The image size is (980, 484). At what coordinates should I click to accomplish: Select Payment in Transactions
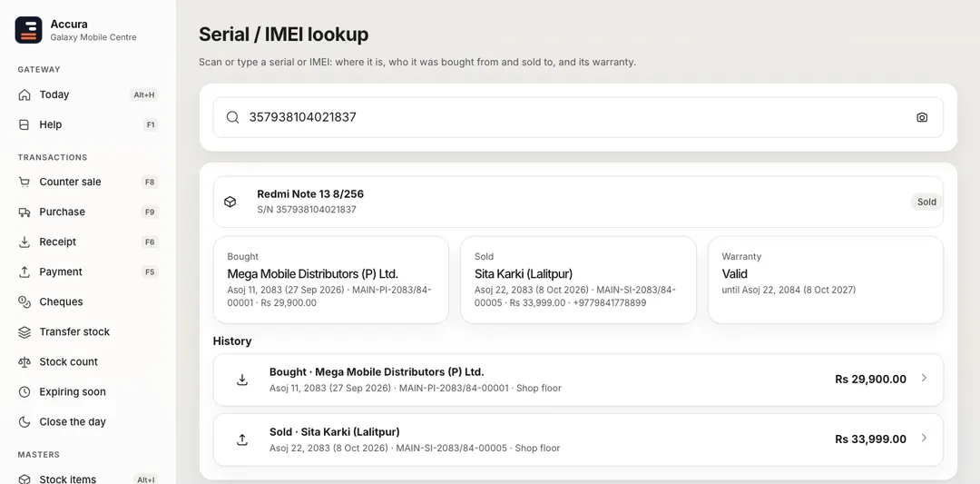tap(88, 272)
